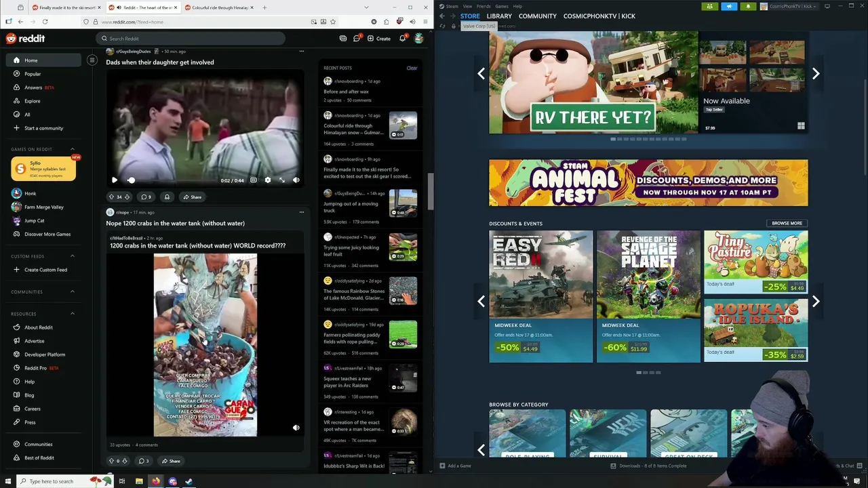Open the Steam Animal Fest banner
The image size is (868, 488).
point(648,183)
